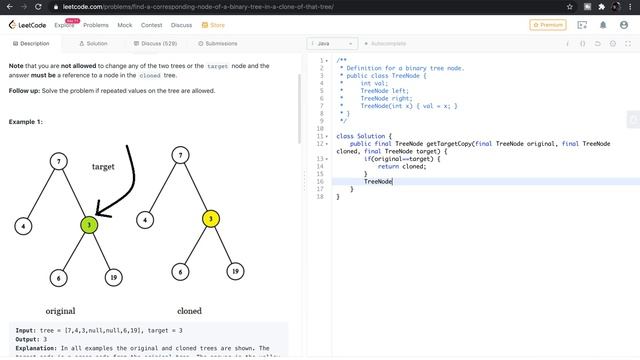Open the LeetCode playground icon
Viewport: 640px width, 360px height.
coord(582,25)
